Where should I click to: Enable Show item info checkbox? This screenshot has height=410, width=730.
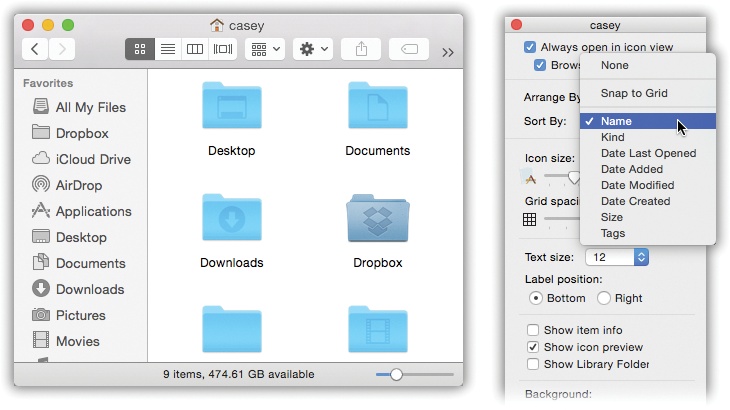[533, 330]
